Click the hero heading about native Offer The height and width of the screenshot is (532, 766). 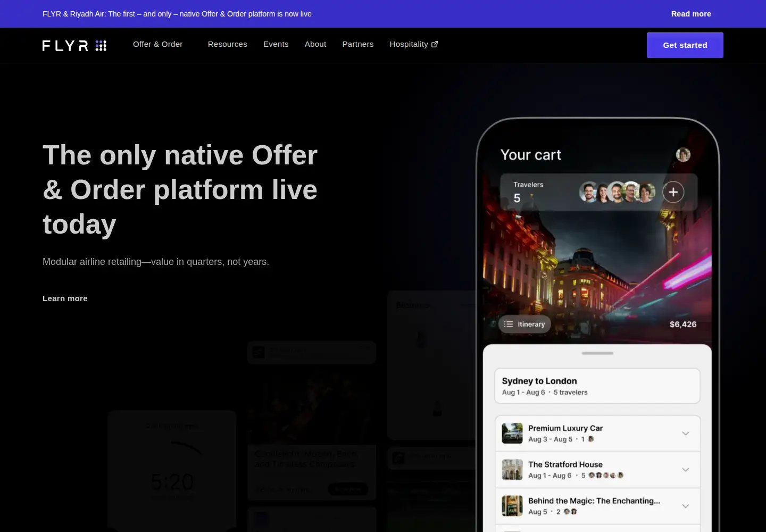point(180,190)
